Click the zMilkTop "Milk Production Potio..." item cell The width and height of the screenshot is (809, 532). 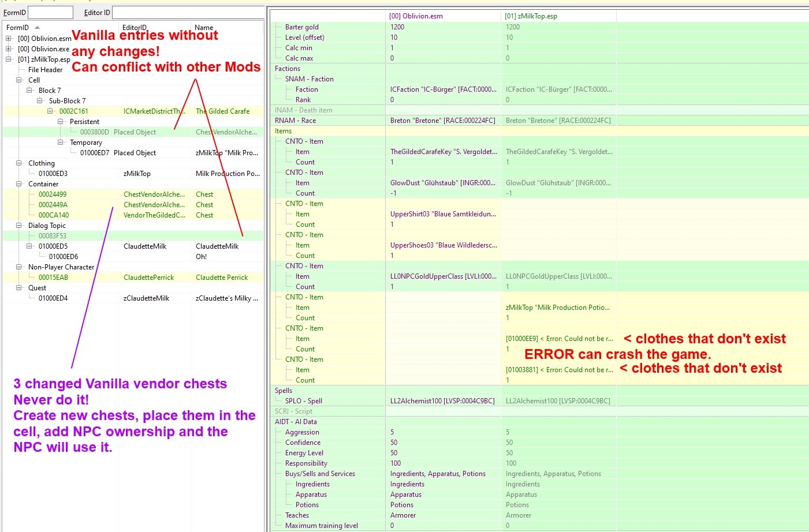tap(558, 308)
